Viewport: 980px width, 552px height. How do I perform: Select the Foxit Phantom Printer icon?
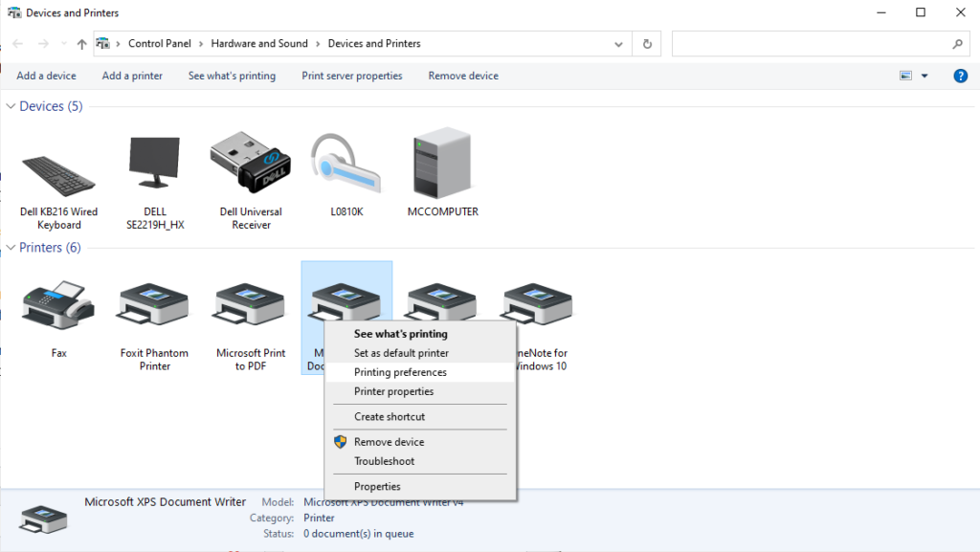pyautogui.click(x=154, y=308)
